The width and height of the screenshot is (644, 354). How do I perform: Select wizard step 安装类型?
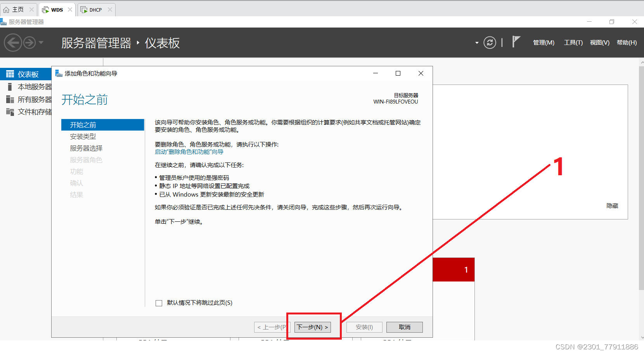coord(83,136)
